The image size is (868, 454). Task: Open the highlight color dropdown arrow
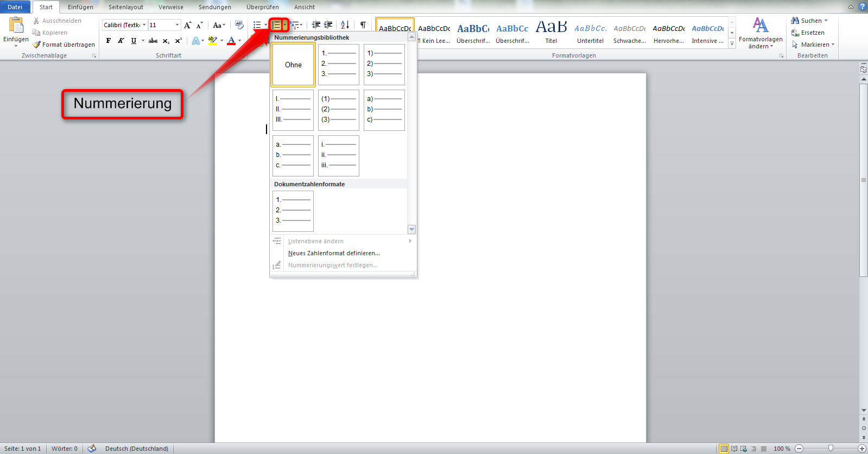click(x=221, y=41)
